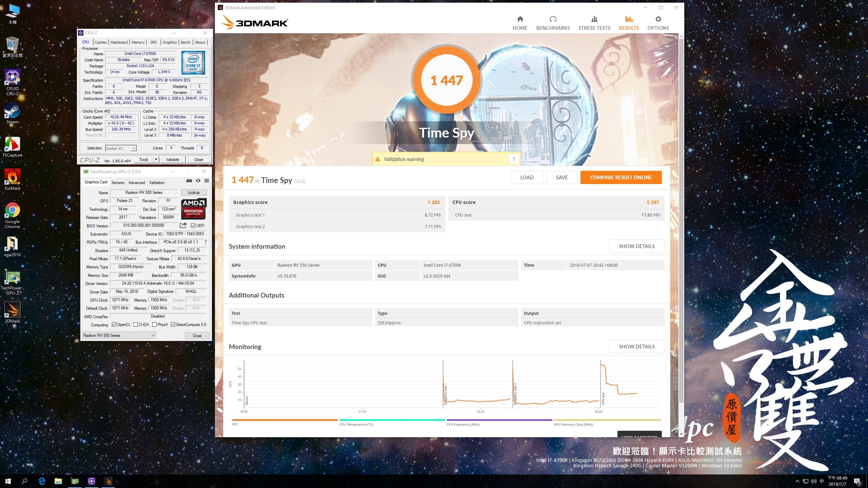
Task: Toggle the UEFI checkbox in GPU-Z
Action: pyautogui.click(x=193, y=226)
